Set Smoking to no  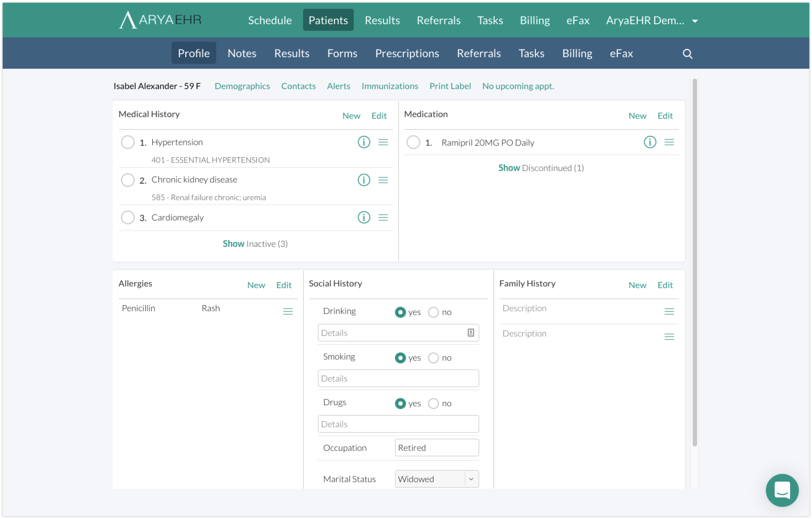point(433,358)
